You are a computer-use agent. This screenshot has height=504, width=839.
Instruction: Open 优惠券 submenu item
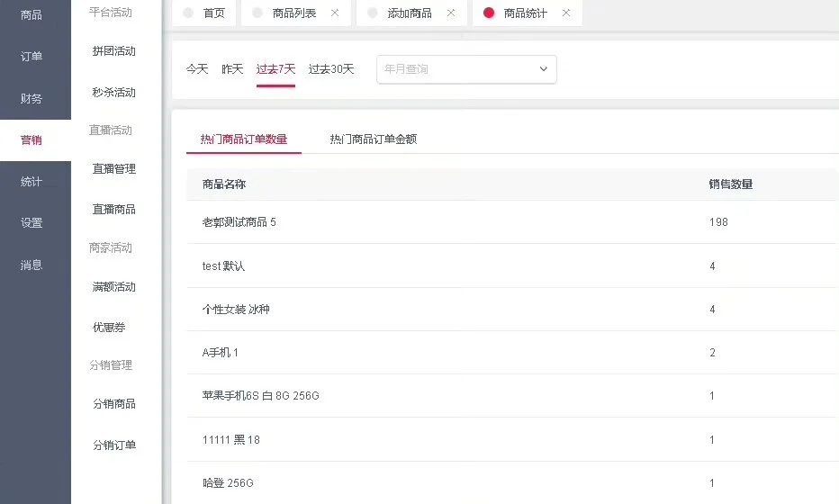[109, 328]
